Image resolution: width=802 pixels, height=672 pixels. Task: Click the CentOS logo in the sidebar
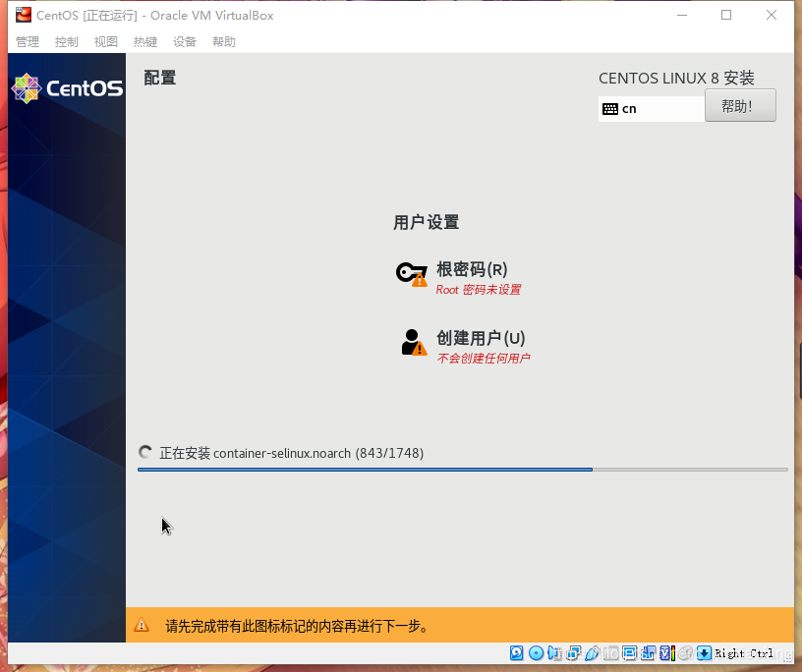pos(67,88)
